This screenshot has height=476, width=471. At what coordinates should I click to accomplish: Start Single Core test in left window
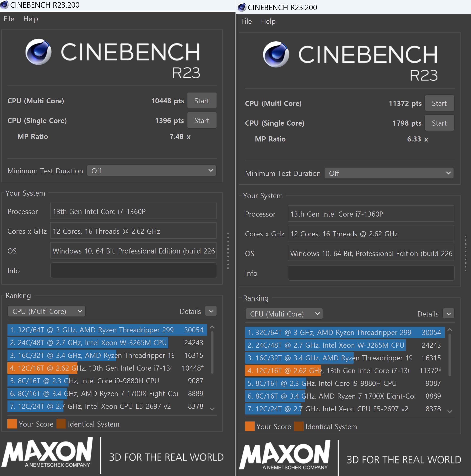click(x=202, y=120)
